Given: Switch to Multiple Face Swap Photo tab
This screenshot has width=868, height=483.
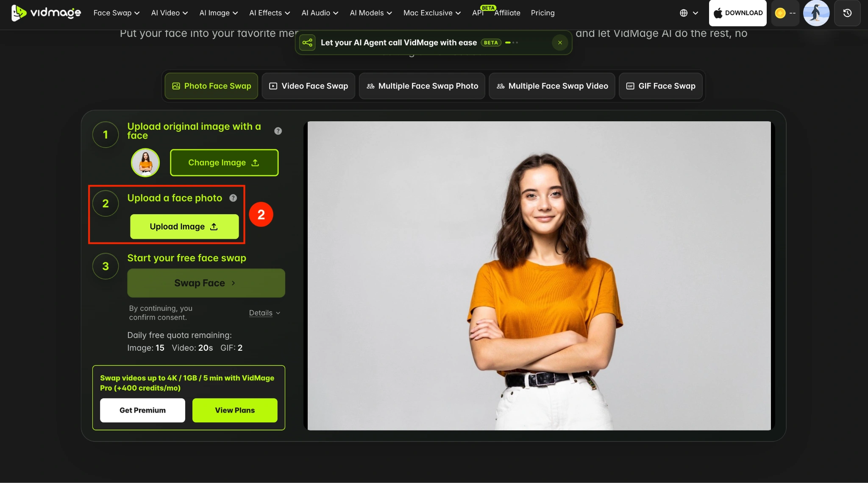Looking at the screenshot, I should 422,86.
